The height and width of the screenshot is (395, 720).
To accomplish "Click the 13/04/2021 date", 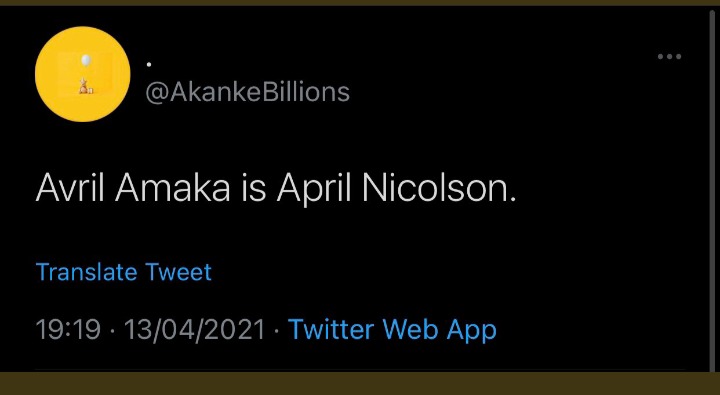I will [195, 330].
